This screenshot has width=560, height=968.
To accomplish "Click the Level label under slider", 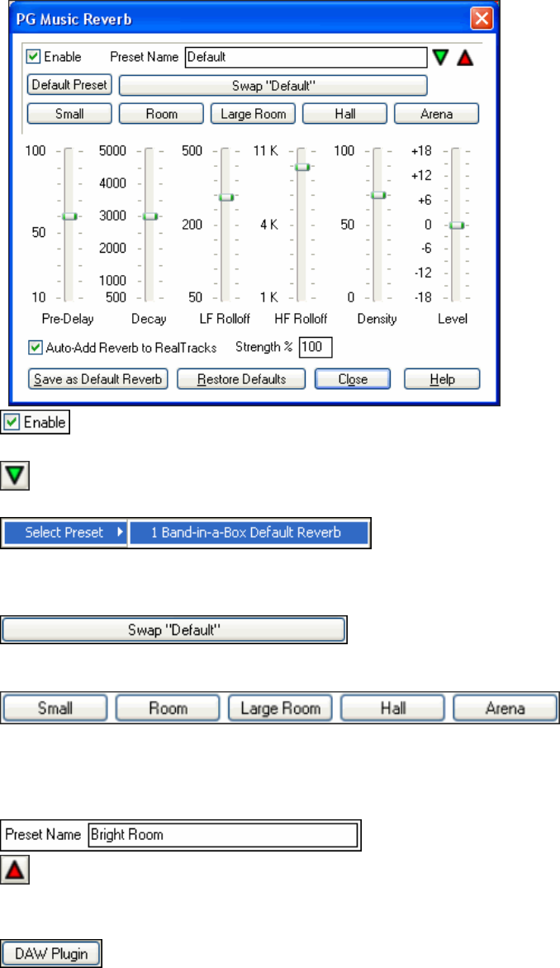I will (453, 319).
